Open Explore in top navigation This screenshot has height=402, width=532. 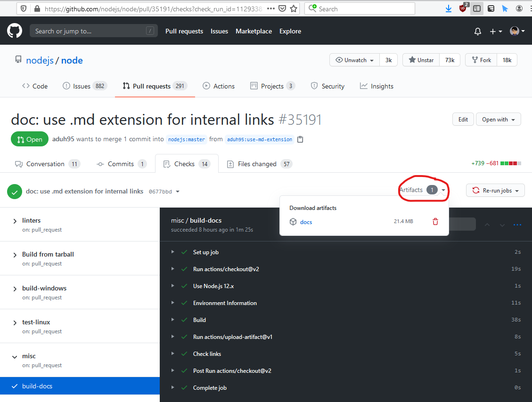point(290,31)
